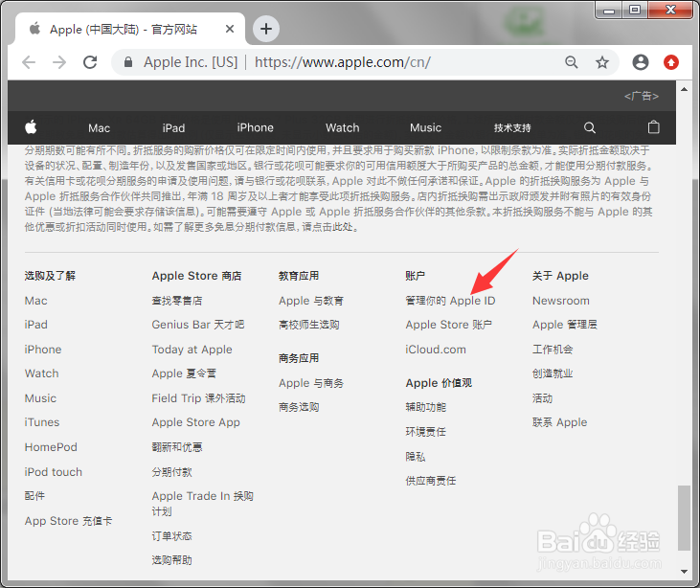This screenshot has height=588, width=700.
Task: Open footer link iTunes
Action: click(42, 422)
